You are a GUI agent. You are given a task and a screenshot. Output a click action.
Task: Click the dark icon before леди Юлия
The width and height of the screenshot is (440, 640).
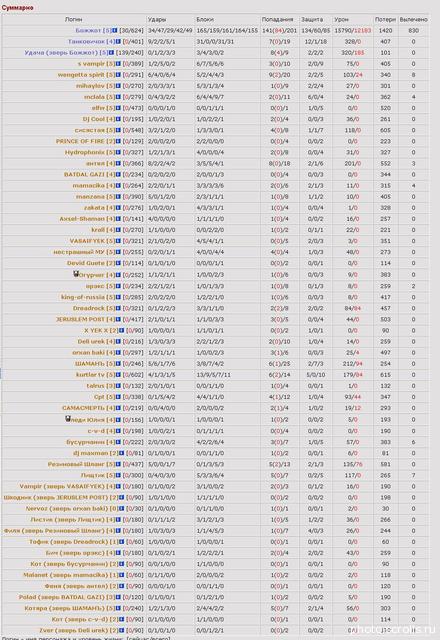68,419
